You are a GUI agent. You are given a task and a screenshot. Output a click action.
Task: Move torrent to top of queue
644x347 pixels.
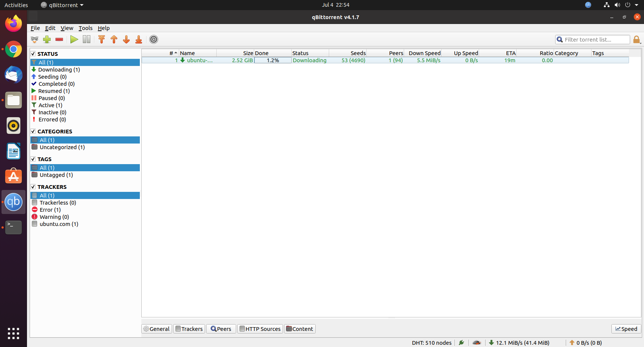(101, 39)
